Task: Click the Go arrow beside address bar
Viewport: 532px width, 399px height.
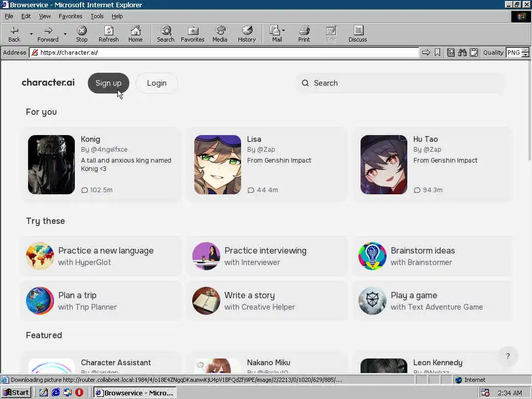Action: (x=426, y=52)
